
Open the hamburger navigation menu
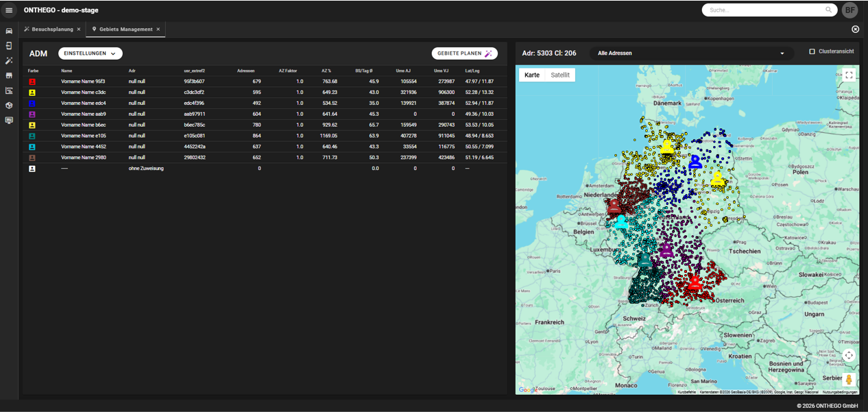[9, 10]
